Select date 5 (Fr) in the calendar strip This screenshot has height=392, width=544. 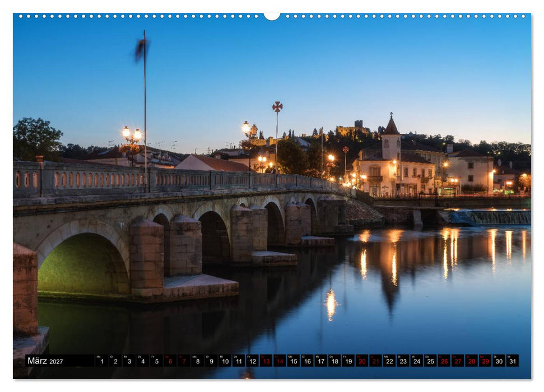156,361
